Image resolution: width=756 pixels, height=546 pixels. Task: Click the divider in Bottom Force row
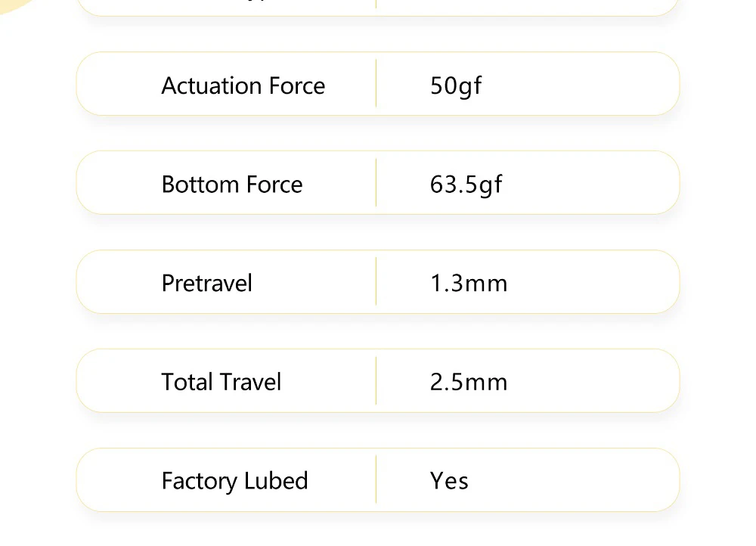pyautogui.click(x=376, y=182)
